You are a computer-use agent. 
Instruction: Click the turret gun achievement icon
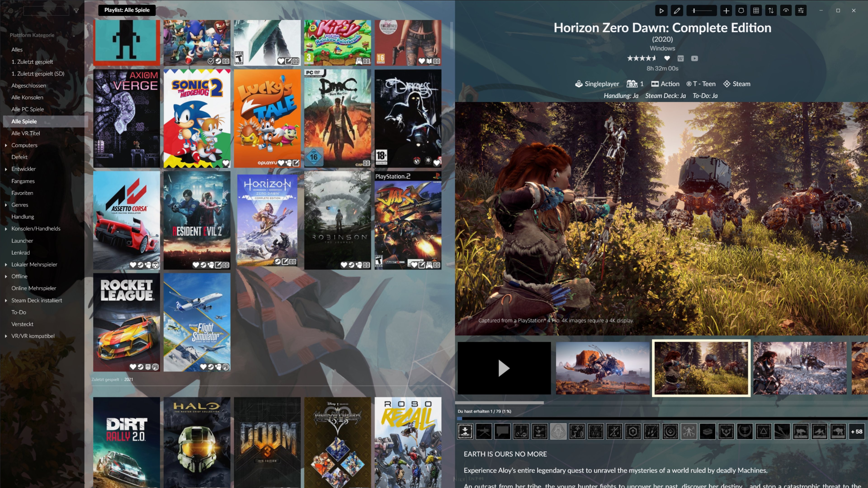point(484,432)
